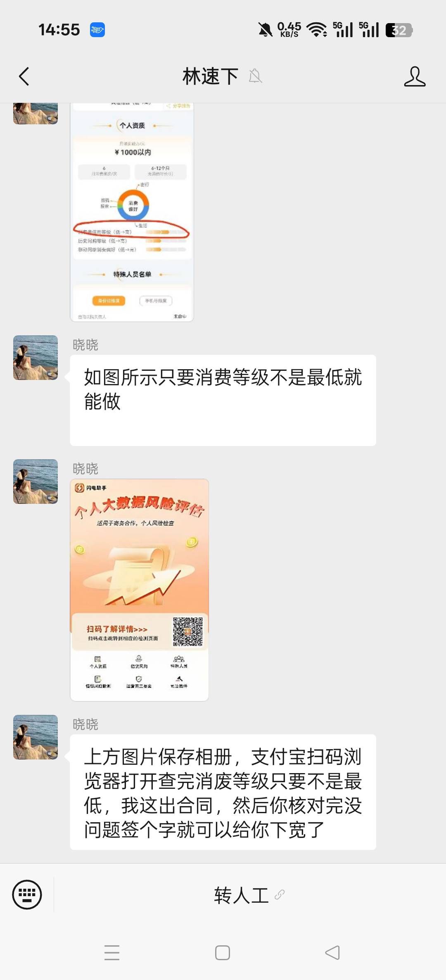
Task: Tap the partial avatar at top of chat
Action: click(36, 114)
